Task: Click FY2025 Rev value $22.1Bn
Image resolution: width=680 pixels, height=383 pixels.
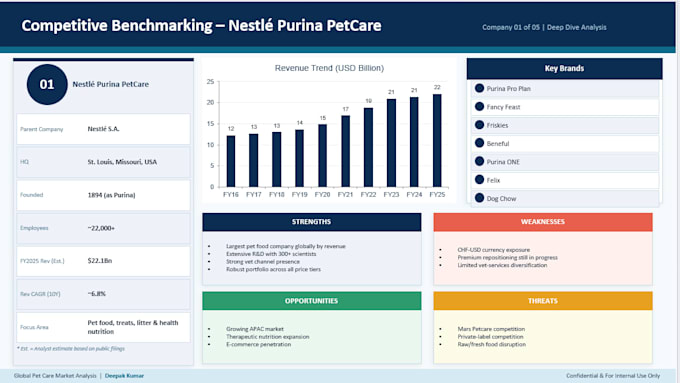Action: click(x=100, y=261)
